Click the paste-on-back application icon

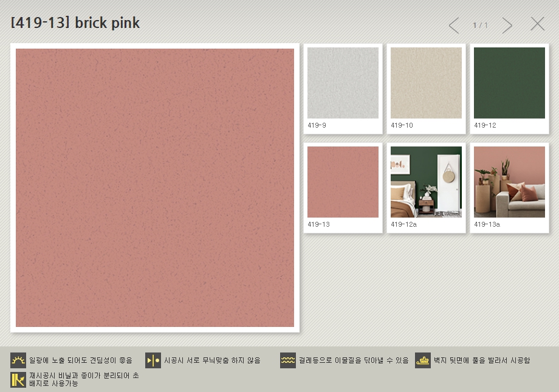423,360
